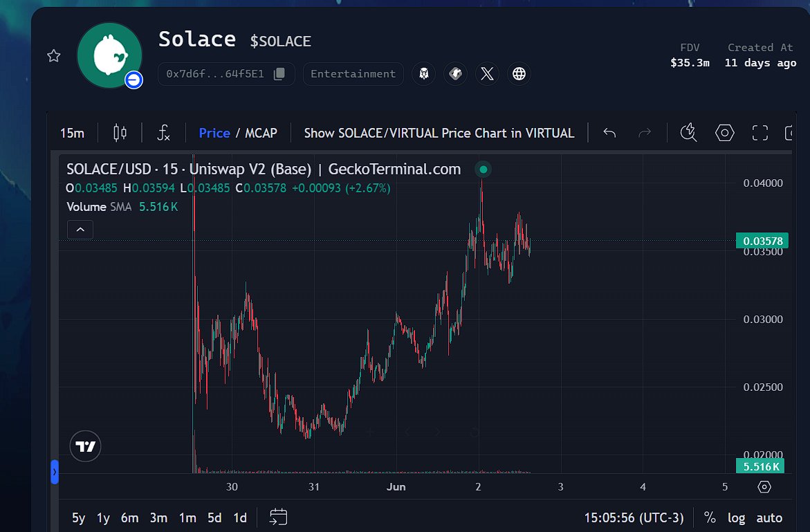Open the 15m interval dropdown

pyautogui.click(x=73, y=134)
